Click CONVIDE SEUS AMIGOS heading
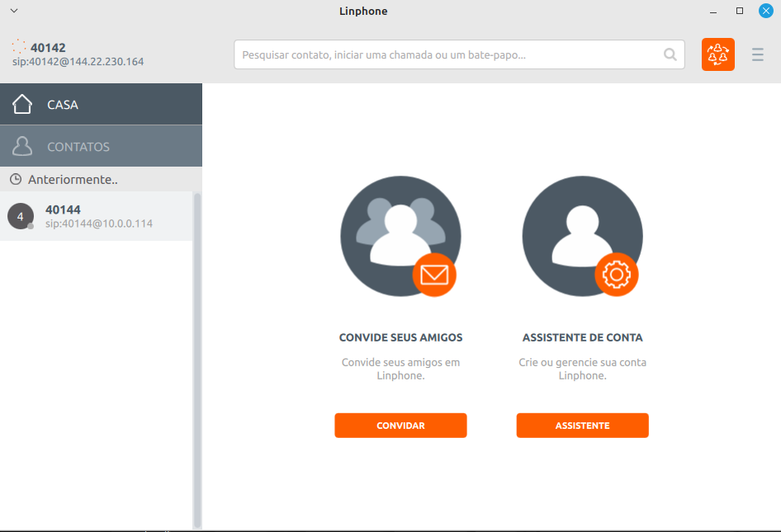 point(401,337)
